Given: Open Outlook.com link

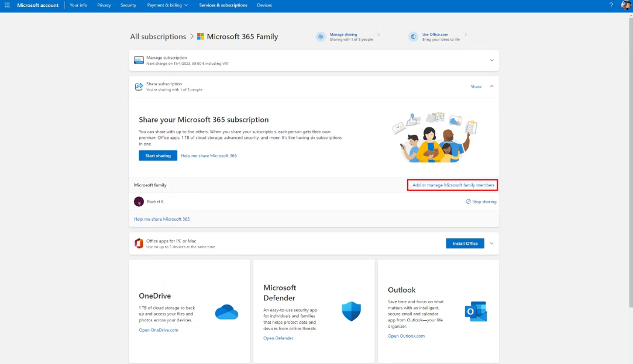Looking at the screenshot, I should coord(406,336).
